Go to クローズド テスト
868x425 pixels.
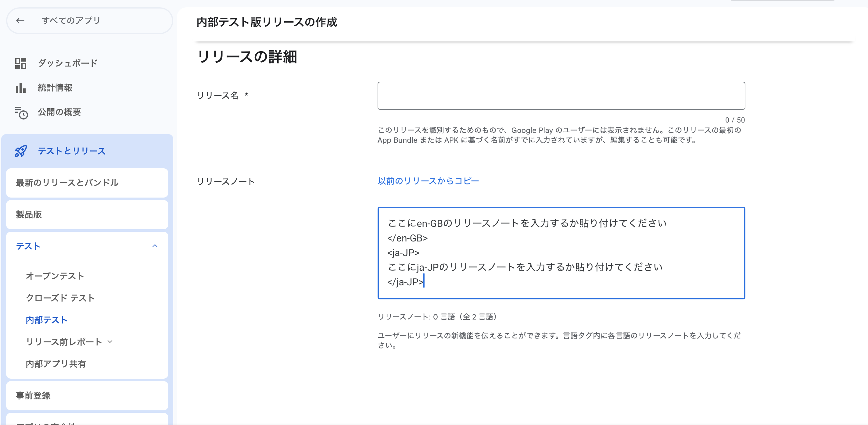point(60,298)
